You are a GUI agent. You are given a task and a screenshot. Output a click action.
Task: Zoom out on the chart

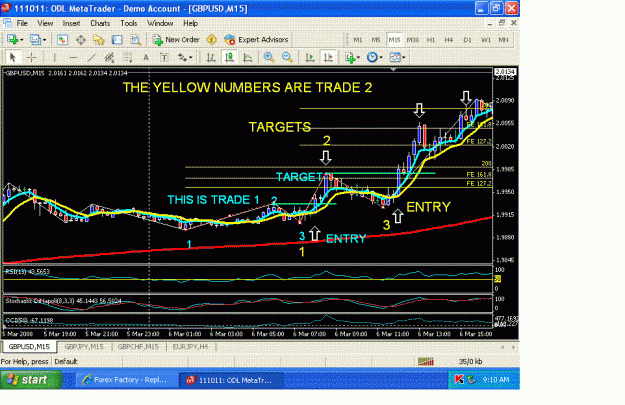pyautogui.click(x=287, y=57)
